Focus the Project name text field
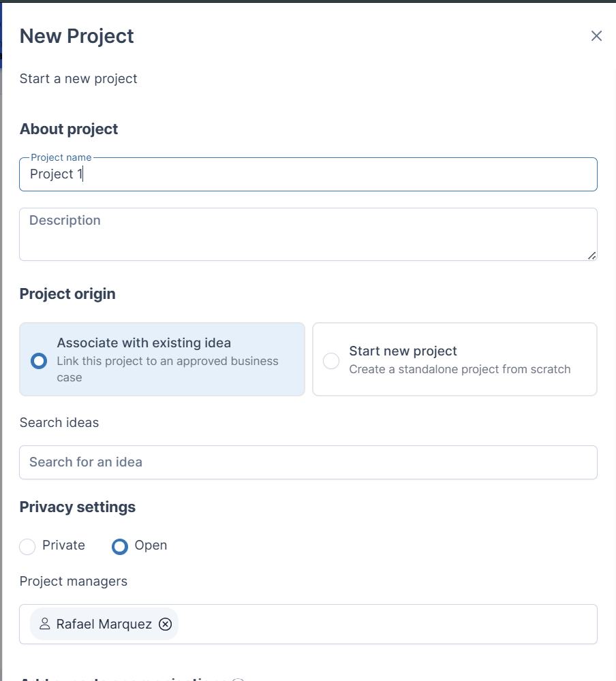The width and height of the screenshot is (616, 681). coord(308,174)
